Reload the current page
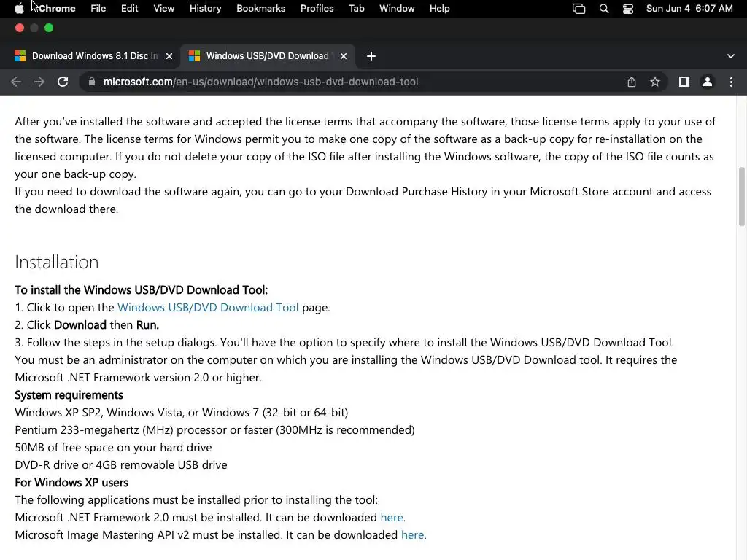 [x=63, y=82]
